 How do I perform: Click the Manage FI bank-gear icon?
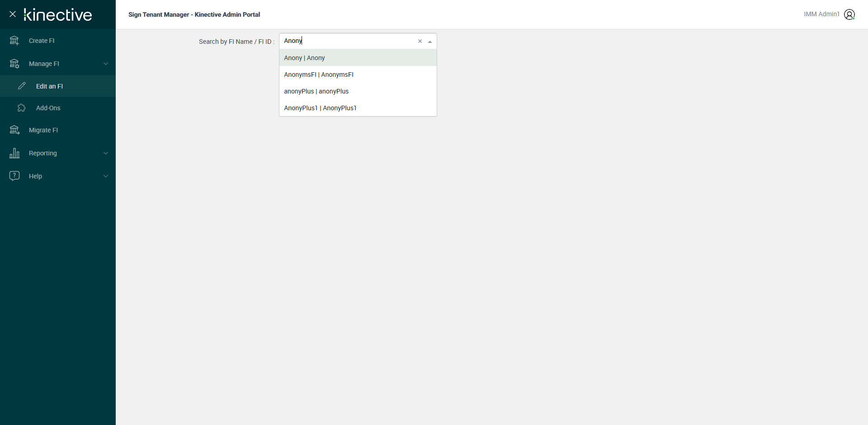click(14, 64)
